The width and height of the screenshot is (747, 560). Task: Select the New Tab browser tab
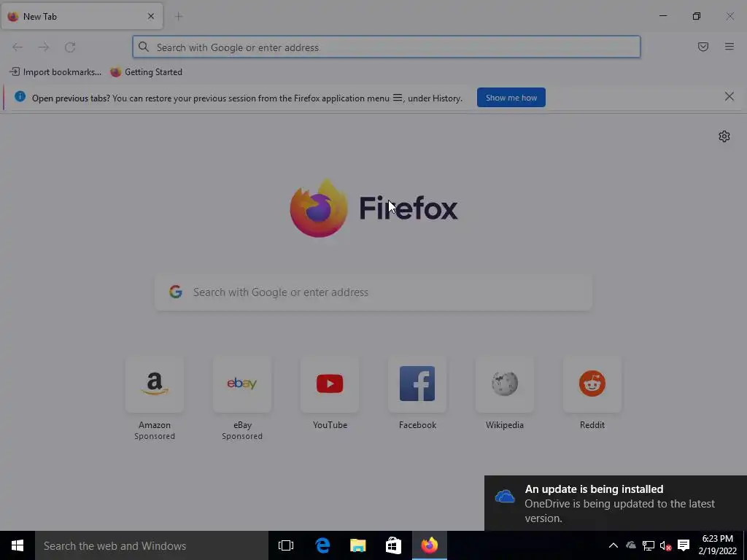coord(82,16)
